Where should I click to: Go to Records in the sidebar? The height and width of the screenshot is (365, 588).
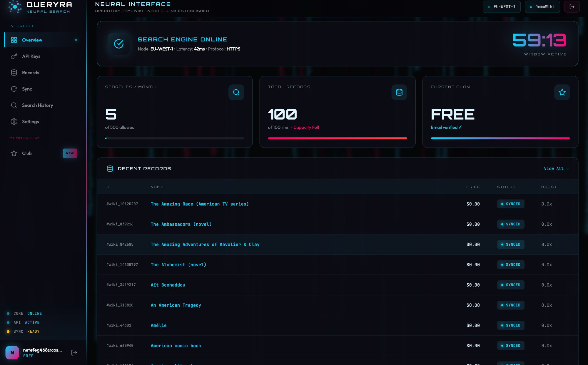click(x=30, y=73)
